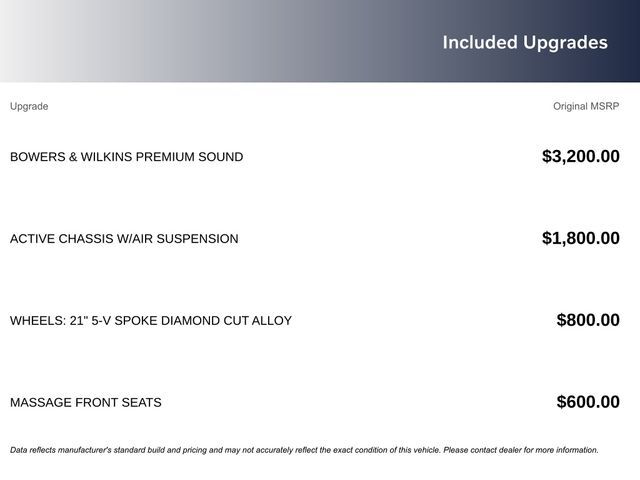This screenshot has height=480, width=640.
Task: Click the $800.00 price
Action: (x=588, y=320)
